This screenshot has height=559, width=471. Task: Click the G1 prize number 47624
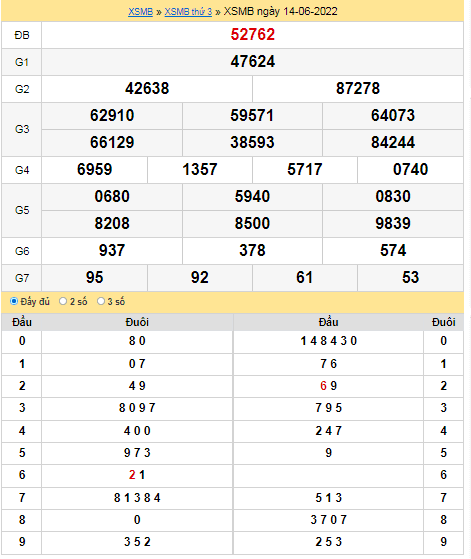[x=252, y=62]
